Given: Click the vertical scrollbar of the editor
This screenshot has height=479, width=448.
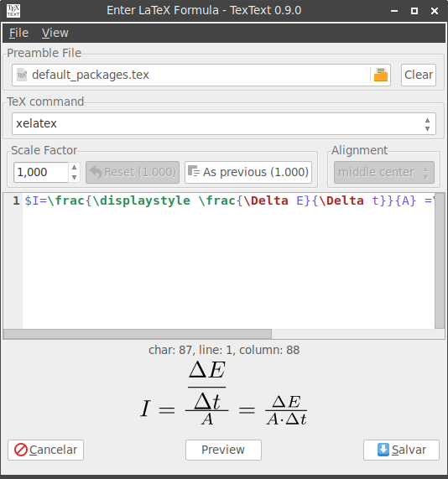Looking at the screenshot, I should [x=440, y=260].
